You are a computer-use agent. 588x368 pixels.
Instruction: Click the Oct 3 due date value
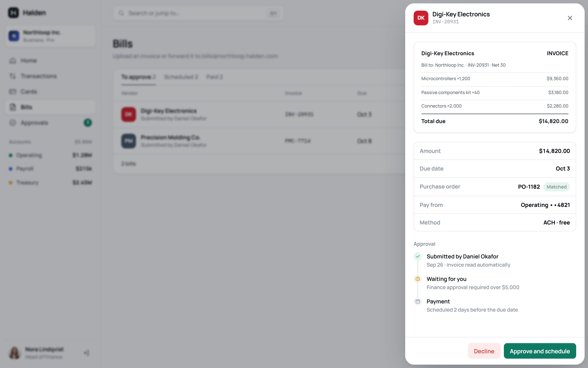click(x=562, y=169)
